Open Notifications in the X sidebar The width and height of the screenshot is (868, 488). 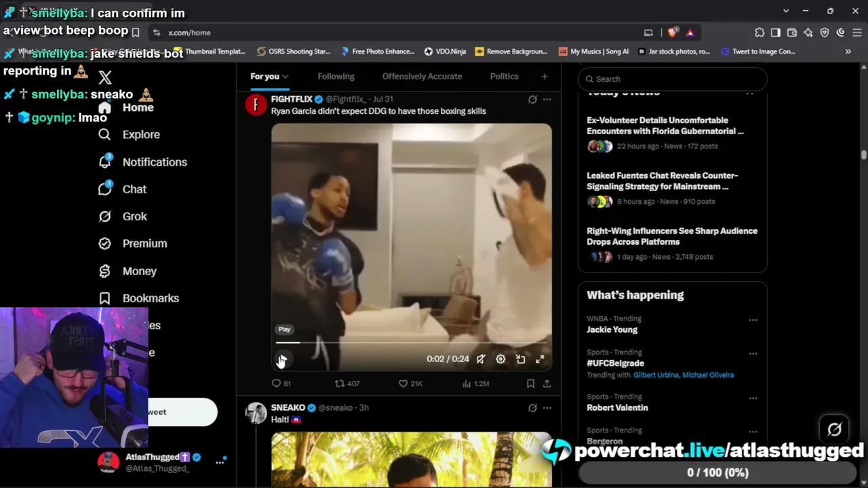pyautogui.click(x=143, y=162)
